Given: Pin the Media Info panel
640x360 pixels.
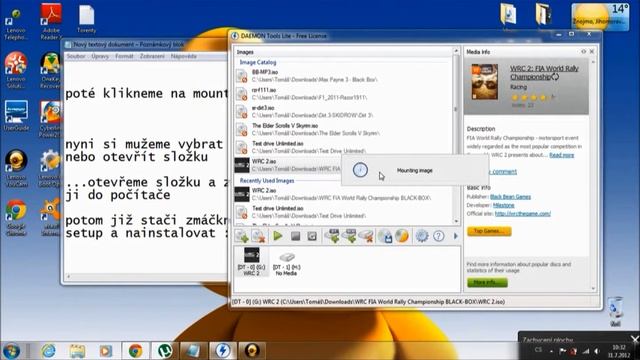Looking at the screenshot, I should point(583,52).
